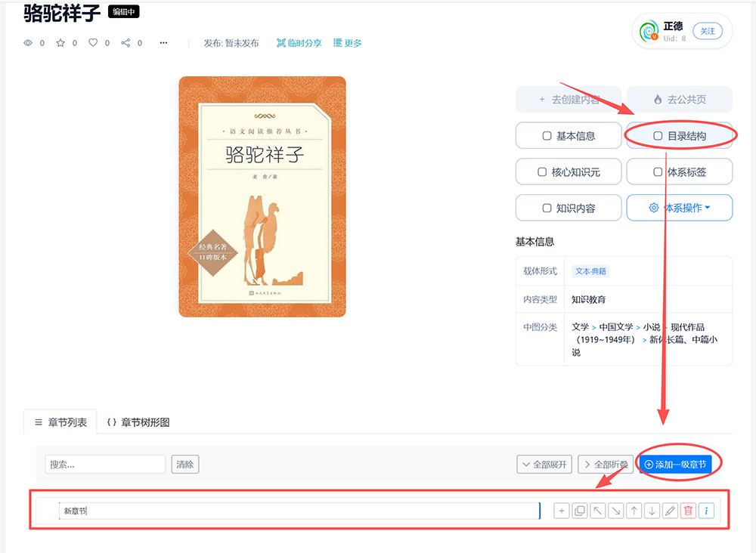This screenshot has width=756, height=553.
Task: Open the 临时分享 link
Action: point(299,43)
